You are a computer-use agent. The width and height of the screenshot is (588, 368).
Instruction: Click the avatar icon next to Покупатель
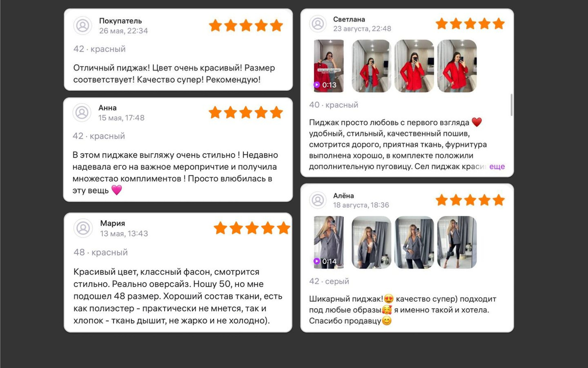[x=83, y=26]
